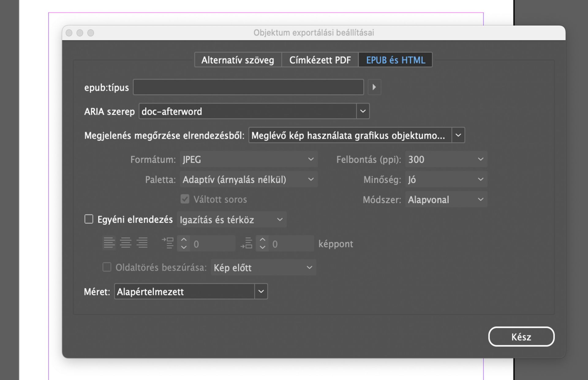This screenshot has width=588, height=380.
Task: Open the Méret dropdown
Action: click(x=261, y=291)
